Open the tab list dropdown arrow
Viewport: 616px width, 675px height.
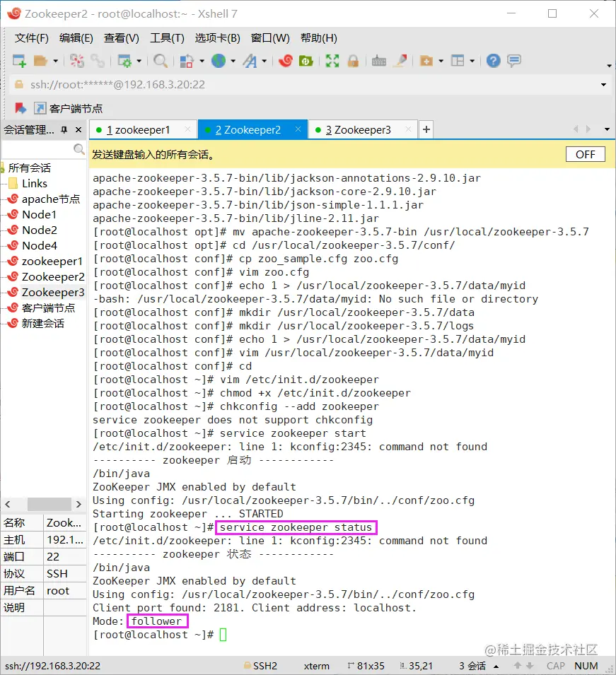click(x=607, y=129)
